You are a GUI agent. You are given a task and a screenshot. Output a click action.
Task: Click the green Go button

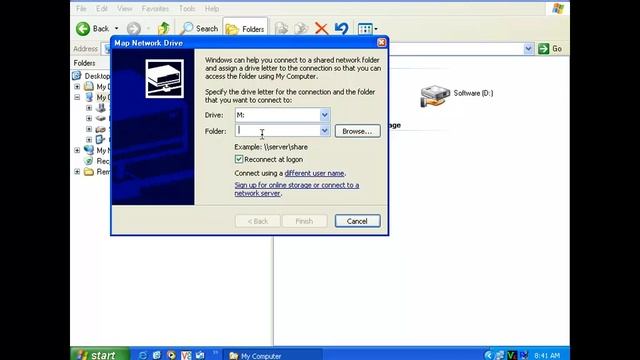[x=550, y=49]
